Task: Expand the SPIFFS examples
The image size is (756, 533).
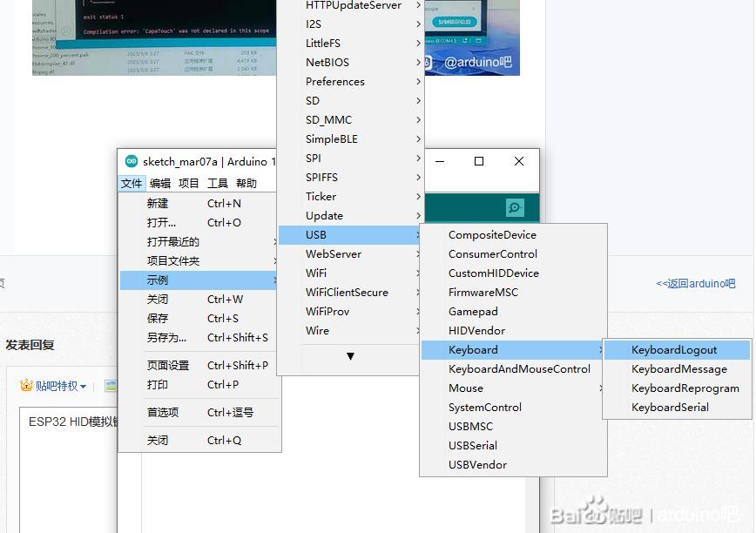Action: click(x=351, y=178)
